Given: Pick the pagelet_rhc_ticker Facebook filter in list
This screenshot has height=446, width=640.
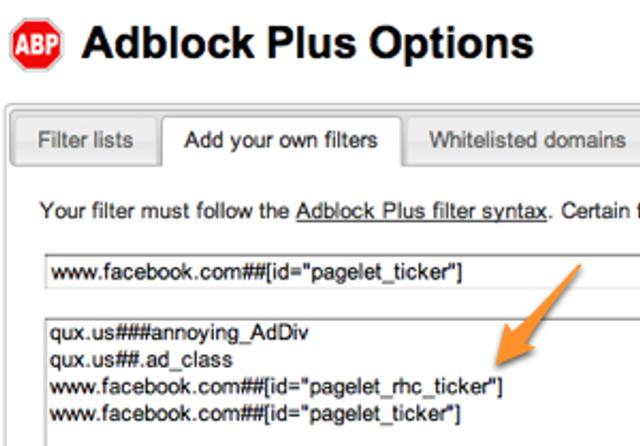Looking at the screenshot, I should point(277,386).
